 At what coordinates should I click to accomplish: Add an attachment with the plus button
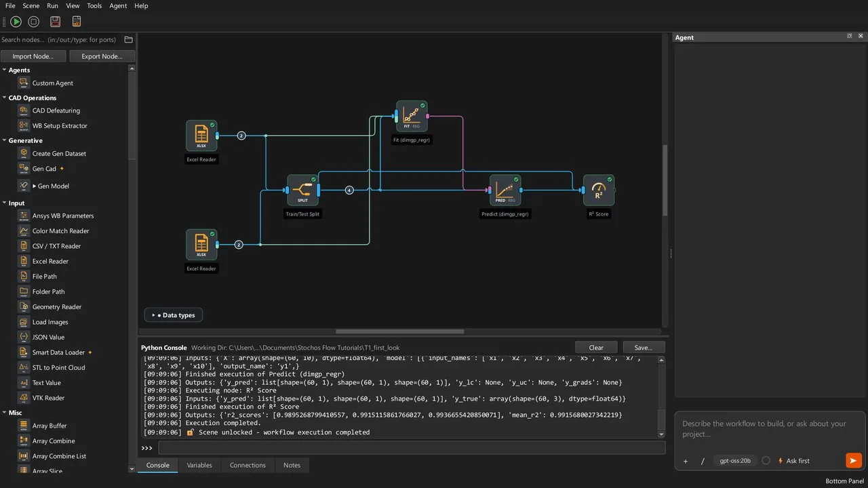686,461
